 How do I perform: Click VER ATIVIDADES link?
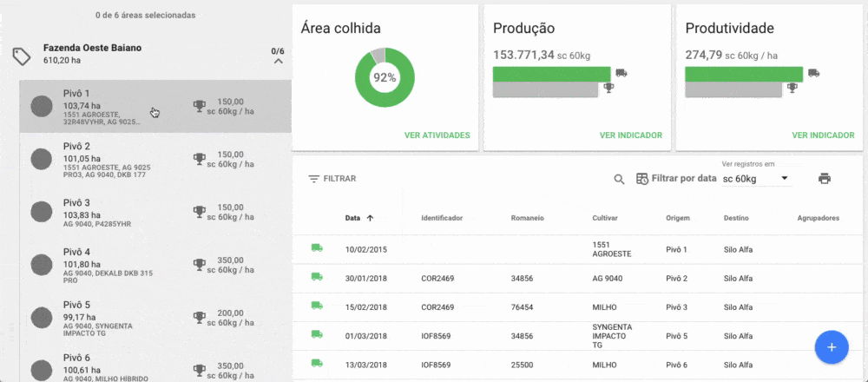coord(437,135)
